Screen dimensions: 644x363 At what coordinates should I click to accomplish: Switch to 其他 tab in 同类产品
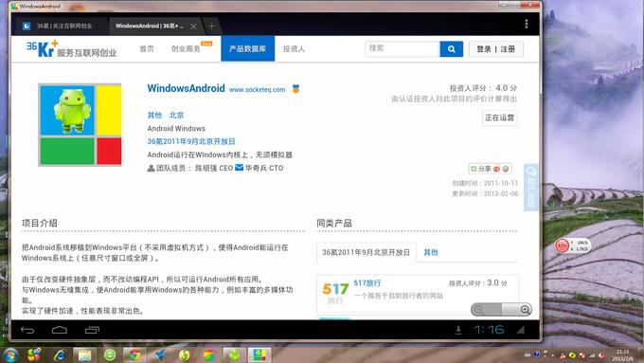tap(431, 252)
